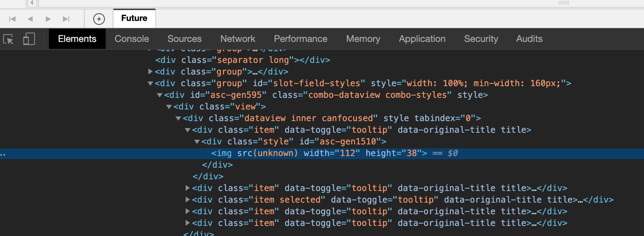Select the img src(unknown) element row
The height and width of the screenshot is (236, 644).
tap(322, 153)
